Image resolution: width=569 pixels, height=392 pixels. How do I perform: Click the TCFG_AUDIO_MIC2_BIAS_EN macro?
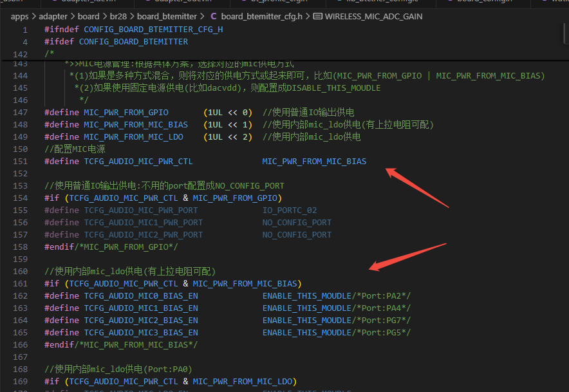(141, 321)
